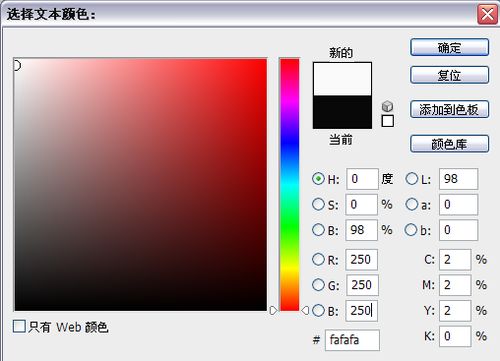Click the K black percentage field

[x=455, y=336]
